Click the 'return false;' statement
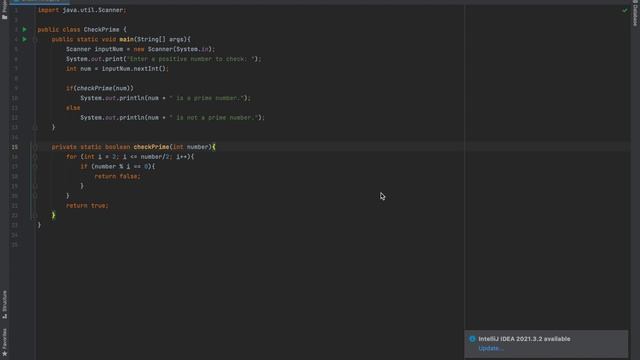Viewport: 640px width, 360px height. point(117,176)
